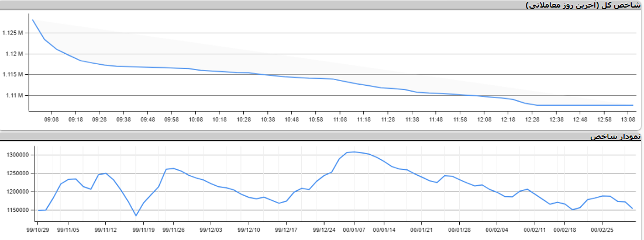Click the 1.115 M horizontal gridline label
This screenshot has height=240, width=644.
pos(12,75)
